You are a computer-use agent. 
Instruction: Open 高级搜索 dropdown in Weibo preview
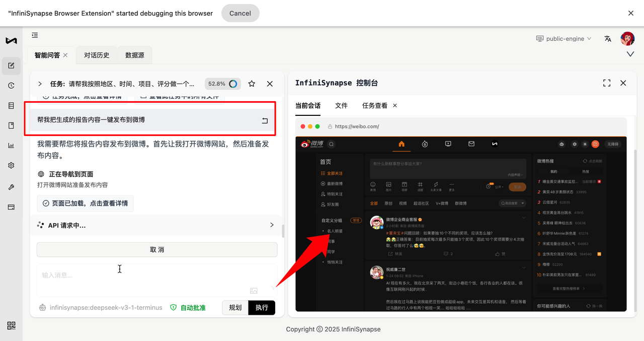click(513, 203)
